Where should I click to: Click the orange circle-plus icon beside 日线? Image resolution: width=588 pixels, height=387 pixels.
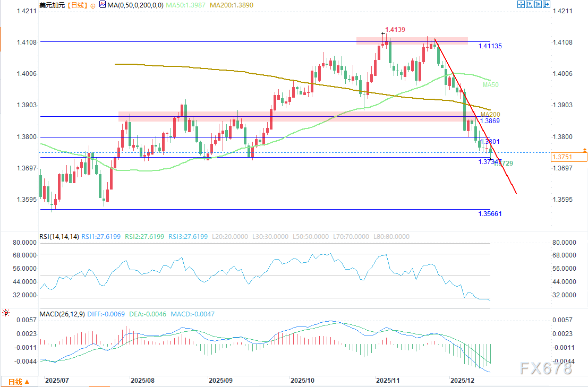[x=93, y=5]
